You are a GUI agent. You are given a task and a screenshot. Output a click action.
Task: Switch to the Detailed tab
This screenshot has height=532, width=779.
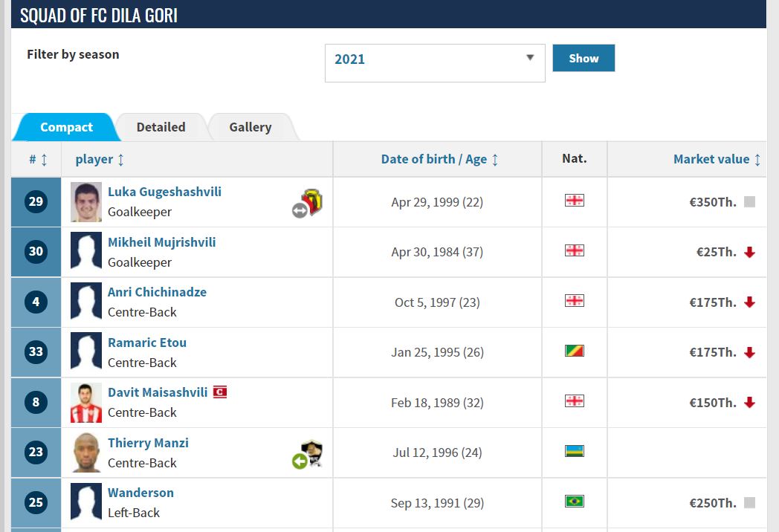click(161, 127)
